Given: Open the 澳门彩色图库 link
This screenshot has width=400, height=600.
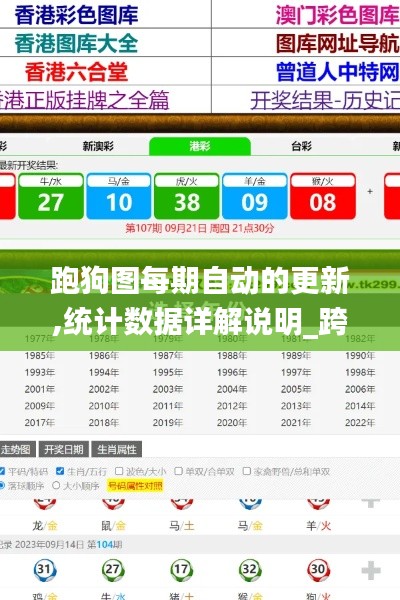Looking at the screenshot, I should 338,15.
